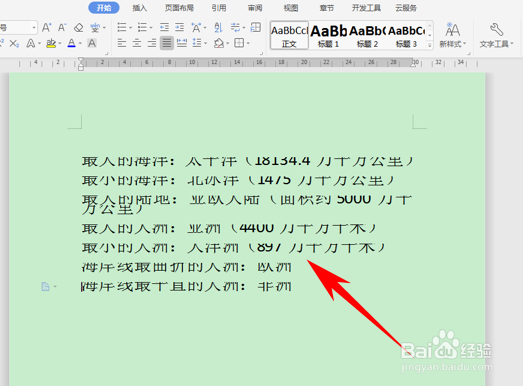
Task: Apply distributed alignment
Action: click(182, 43)
